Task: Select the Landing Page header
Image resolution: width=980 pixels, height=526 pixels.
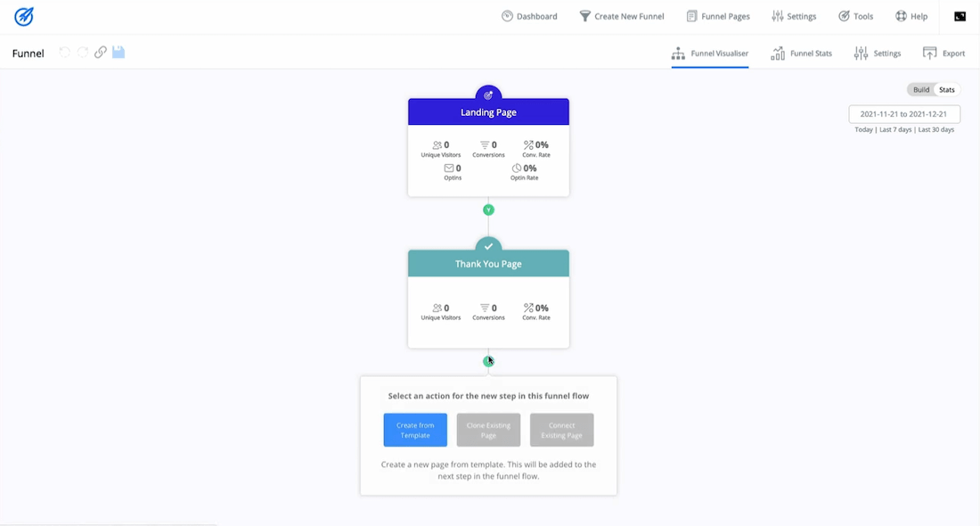Action: click(x=488, y=112)
